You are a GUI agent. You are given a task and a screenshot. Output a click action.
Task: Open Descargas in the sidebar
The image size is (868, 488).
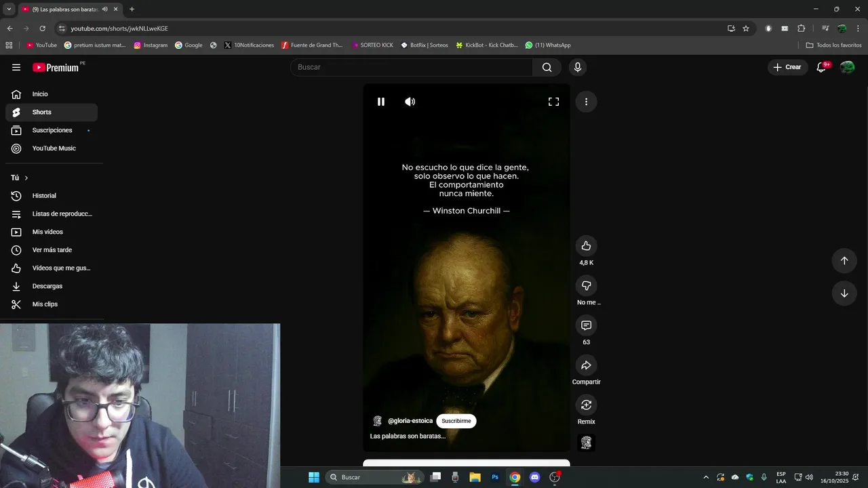52,286
